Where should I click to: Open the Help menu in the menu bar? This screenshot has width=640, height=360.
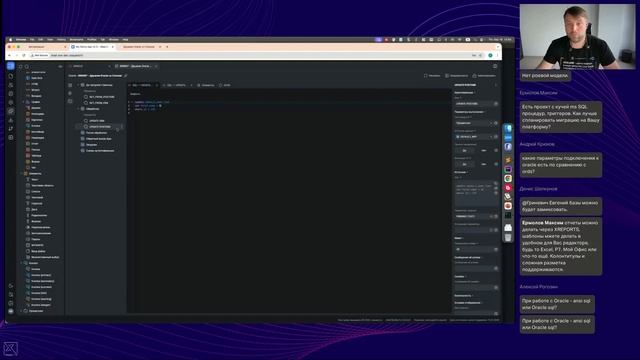125,40
